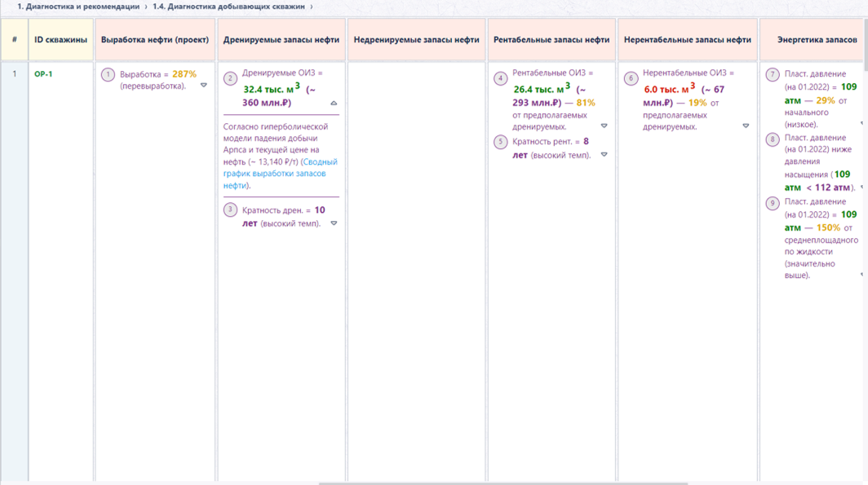Click the circled number 4 marker for Рентабельные ОИЗ
The width and height of the screenshot is (868, 485).
pyautogui.click(x=500, y=78)
